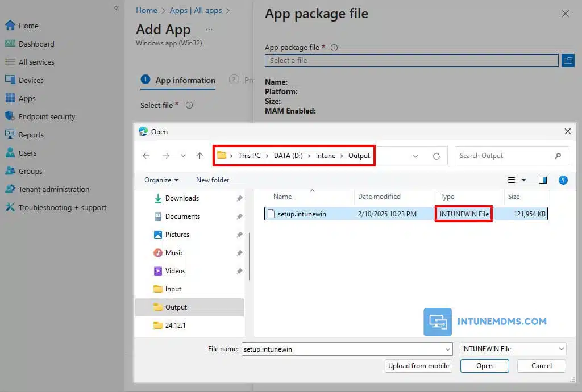This screenshot has width=582, height=392.
Task: Refresh the Output folder listing
Action: (x=436, y=156)
